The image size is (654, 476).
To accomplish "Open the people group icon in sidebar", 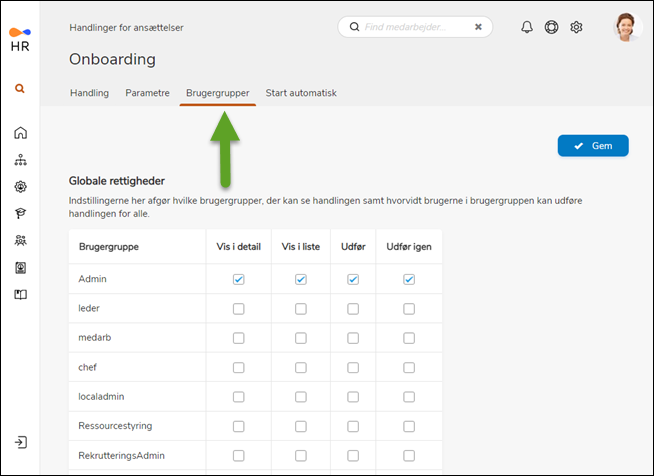I will pos(20,240).
